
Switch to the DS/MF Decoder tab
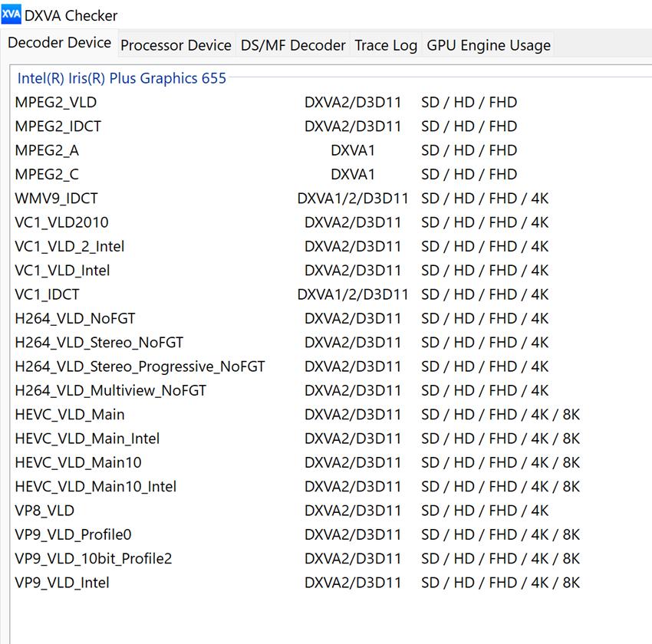tap(293, 45)
